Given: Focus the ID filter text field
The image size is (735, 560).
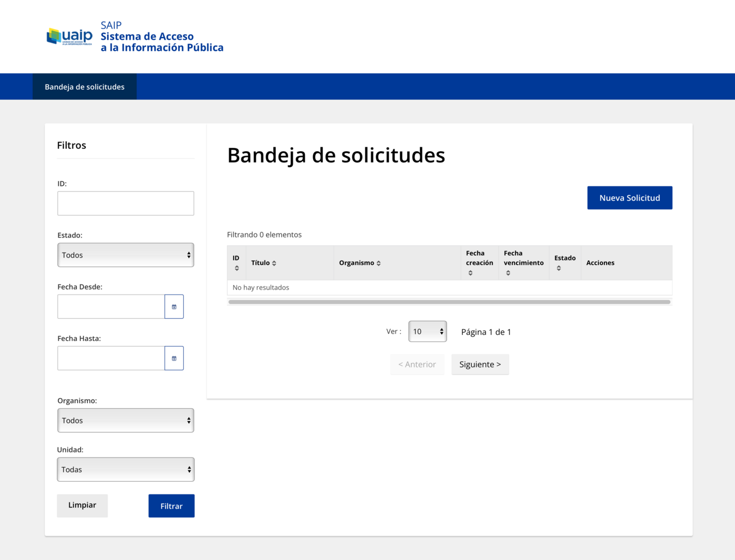Looking at the screenshot, I should coord(125,203).
